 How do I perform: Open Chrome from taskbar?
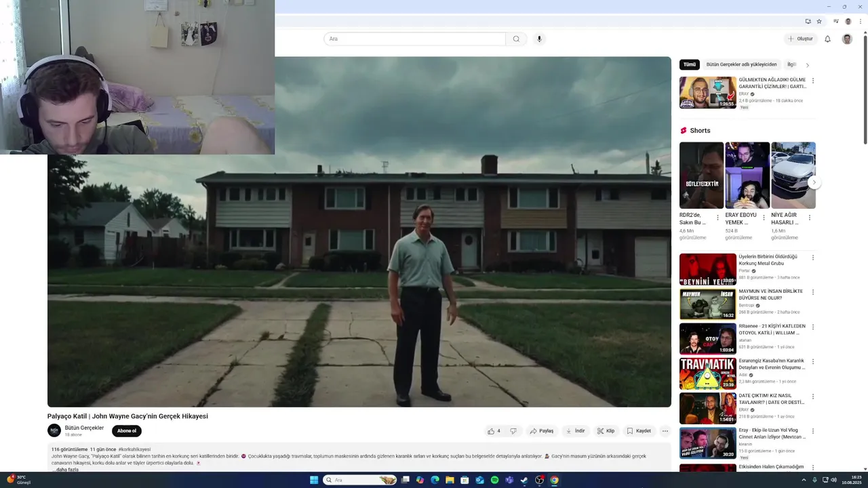pyautogui.click(x=554, y=480)
